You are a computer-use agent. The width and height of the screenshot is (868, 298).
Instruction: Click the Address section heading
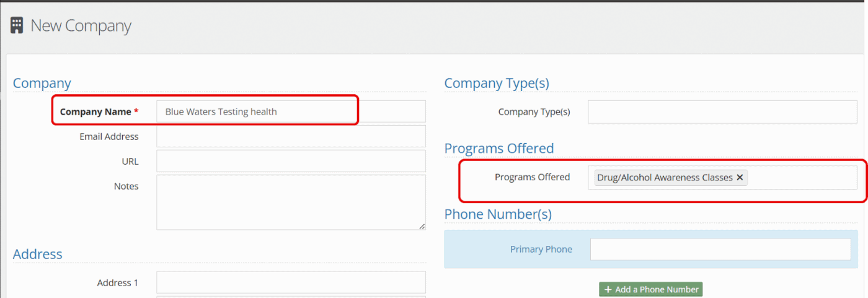pos(38,254)
